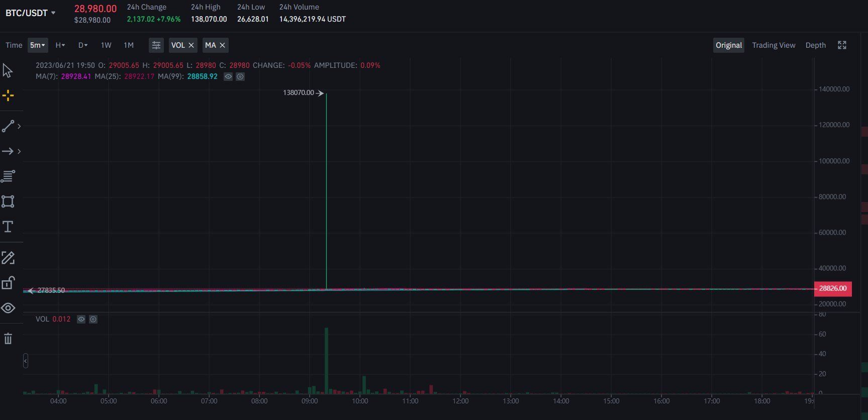Remove the MA indicator tag

point(222,45)
